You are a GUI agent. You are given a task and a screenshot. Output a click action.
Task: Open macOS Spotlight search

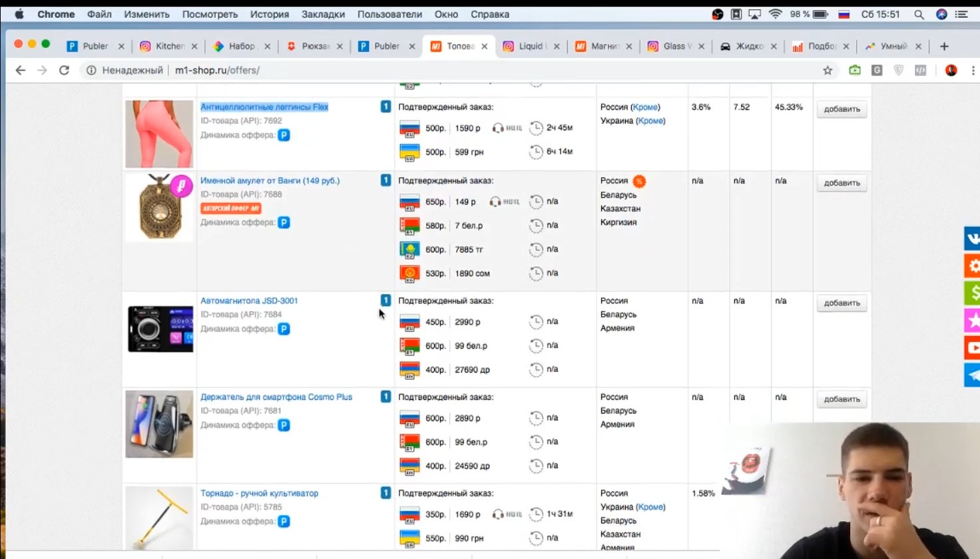[x=919, y=14]
